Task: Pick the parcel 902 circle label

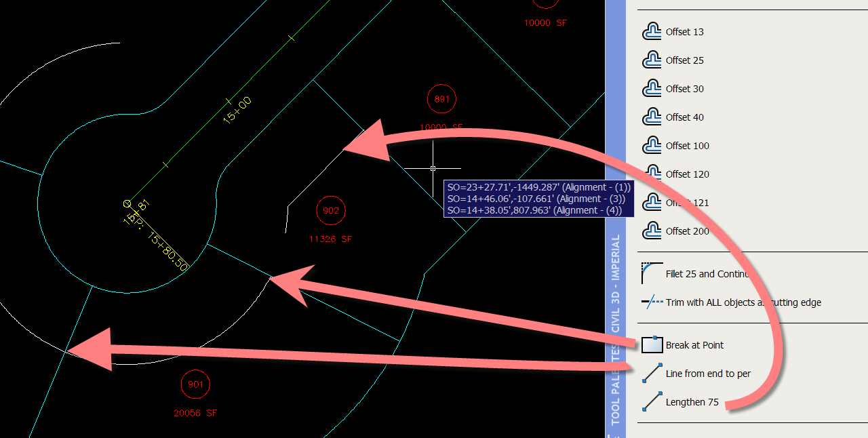Action: [x=330, y=211]
